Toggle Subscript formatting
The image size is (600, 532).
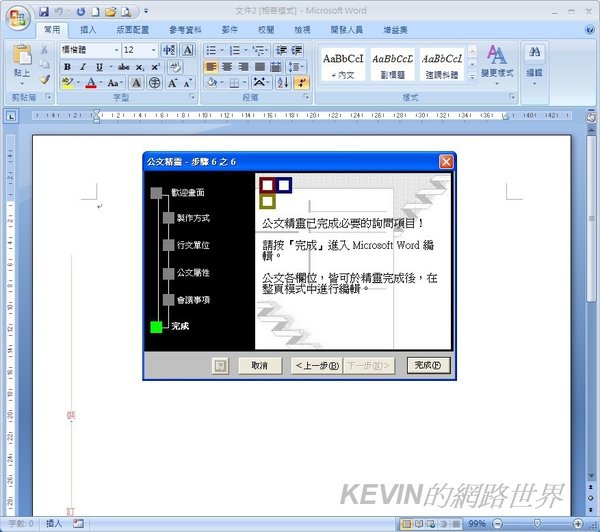pos(140,67)
